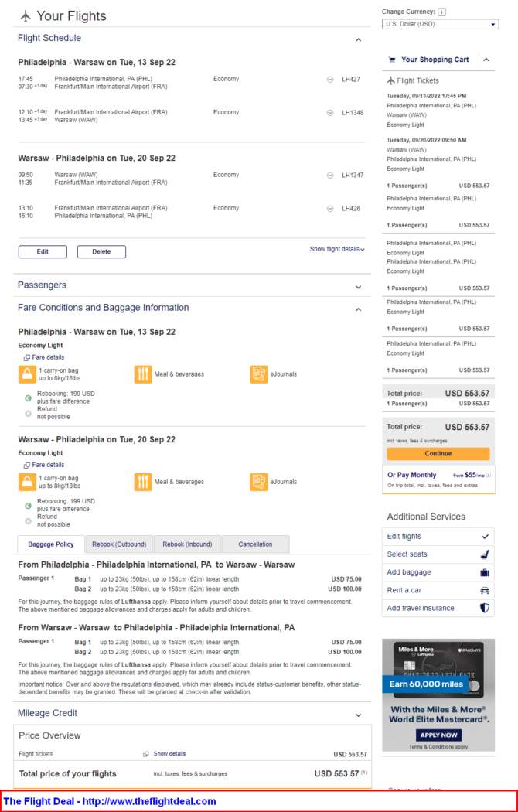Screen dimensions: 518x812
Task: Collapse the Flight Schedule section
Action: [358, 40]
